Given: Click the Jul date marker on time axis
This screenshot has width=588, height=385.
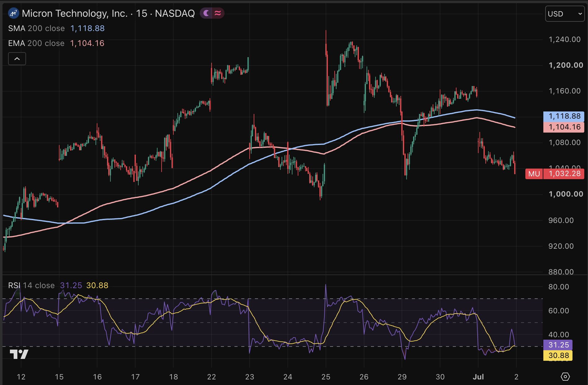Looking at the screenshot, I should (x=478, y=377).
